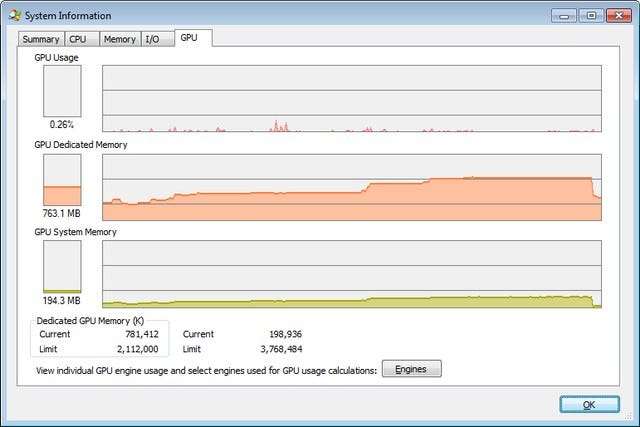This screenshot has width=640, height=427.
Task: Click the GPU System Memory gauge box
Action: click(x=61, y=267)
